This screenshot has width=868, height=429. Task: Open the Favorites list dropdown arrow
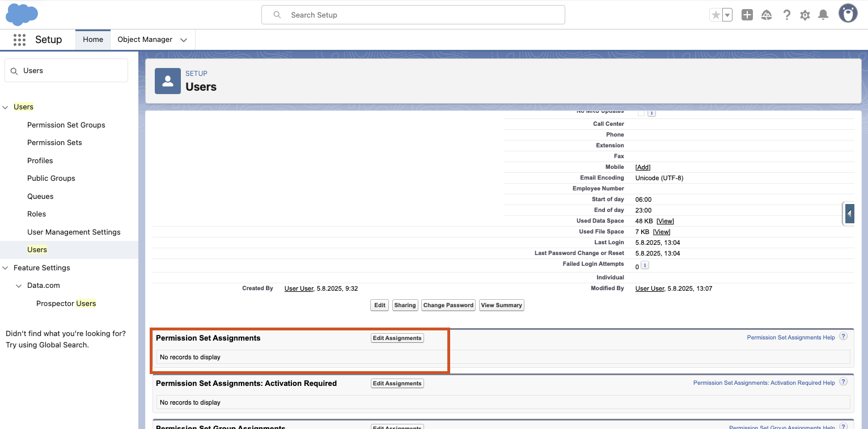727,15
